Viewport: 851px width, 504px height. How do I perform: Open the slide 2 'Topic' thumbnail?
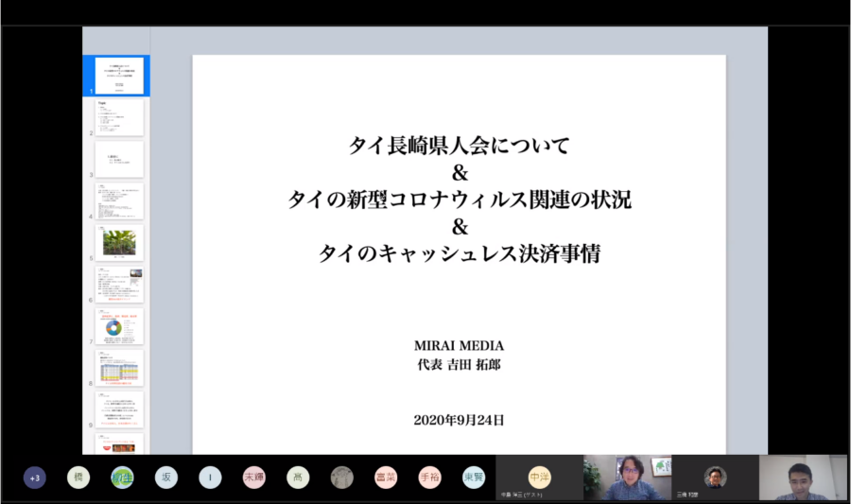119,117
